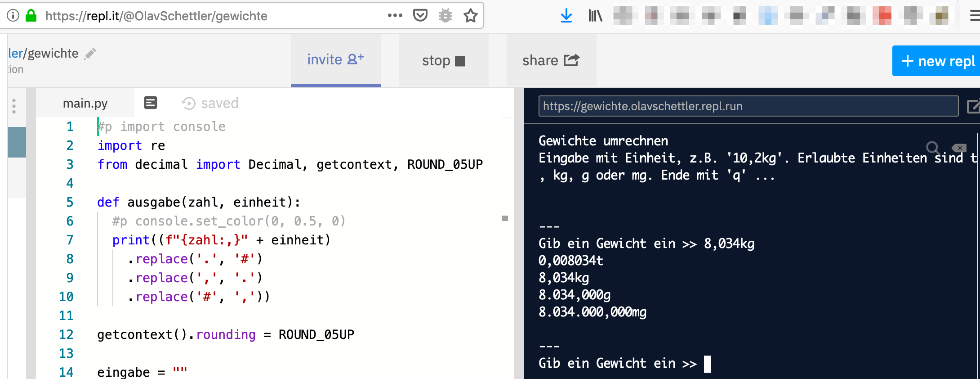Click the Pocket save icon
Screen dimensions: 980x379
(x=420, y=16)
